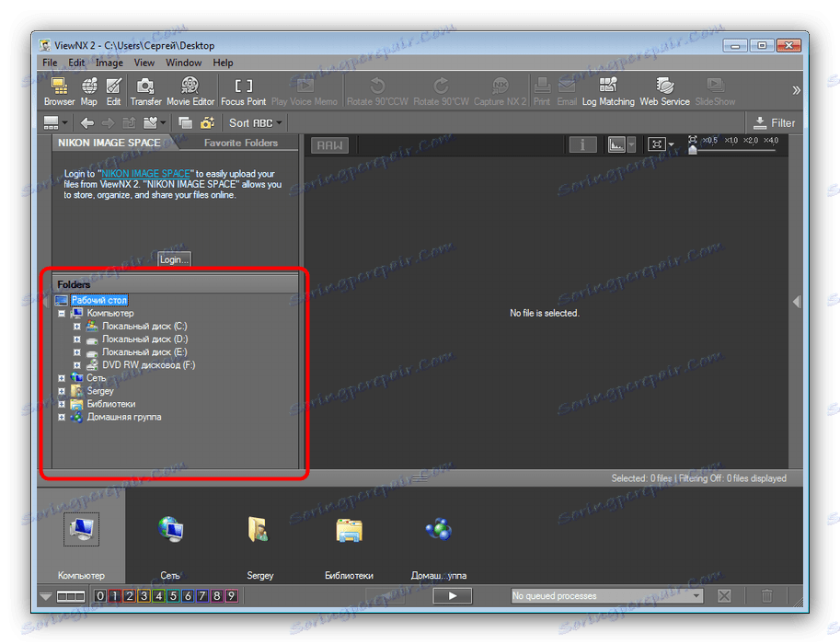Open the Sort ABC dropdown
The width and height of the screenshot is (840, 644).
pos(255,123)
